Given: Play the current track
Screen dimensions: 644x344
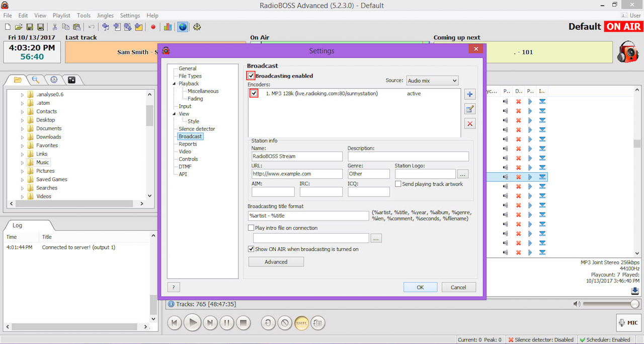Looking at the screenshot, I should click(192, 323).
